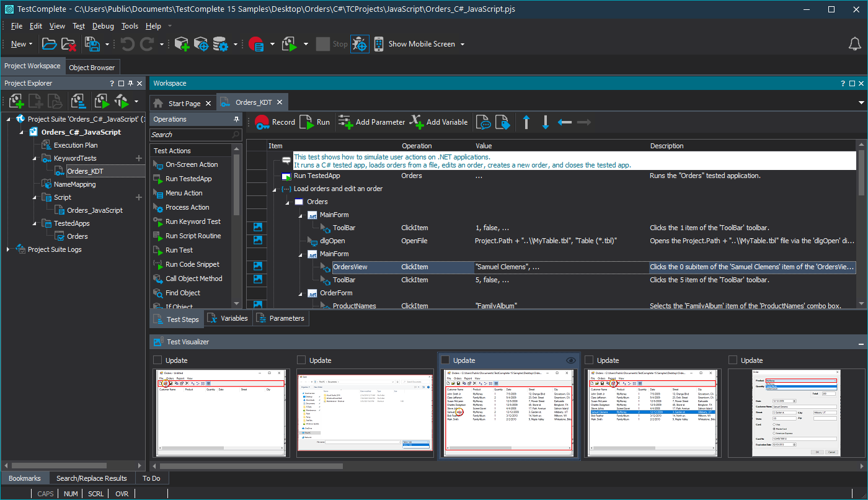Image resolution: width=868 pixels, height=500 pixels.
Task: Check the Update box on the first Visualizer thumbnail
Action: pyautogui.click(x=158, y=360)
